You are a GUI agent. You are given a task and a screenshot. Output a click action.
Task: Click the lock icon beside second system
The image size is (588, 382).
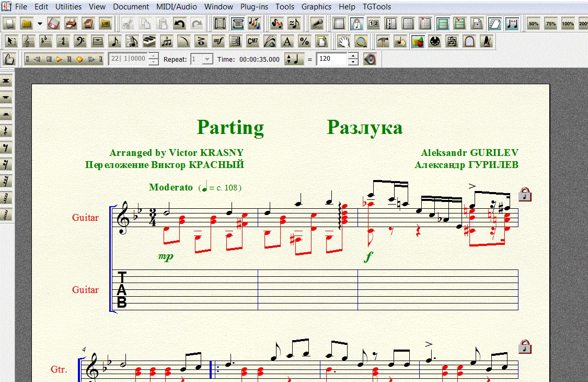coord(525,347)
